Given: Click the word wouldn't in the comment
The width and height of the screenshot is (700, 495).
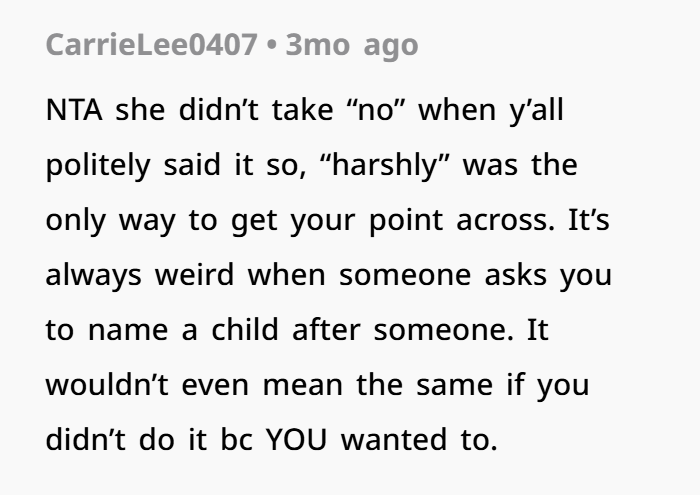Looking at the screenshot, I should point(107,384).
